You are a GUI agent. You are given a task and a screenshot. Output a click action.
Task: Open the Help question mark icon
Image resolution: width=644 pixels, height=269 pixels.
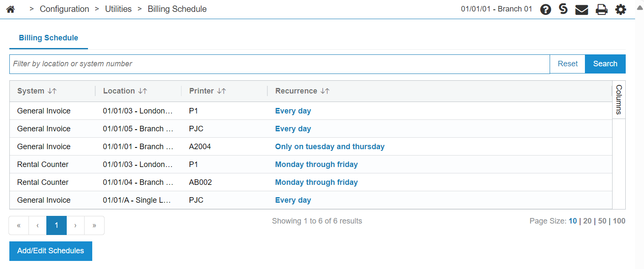coord(545,9)
